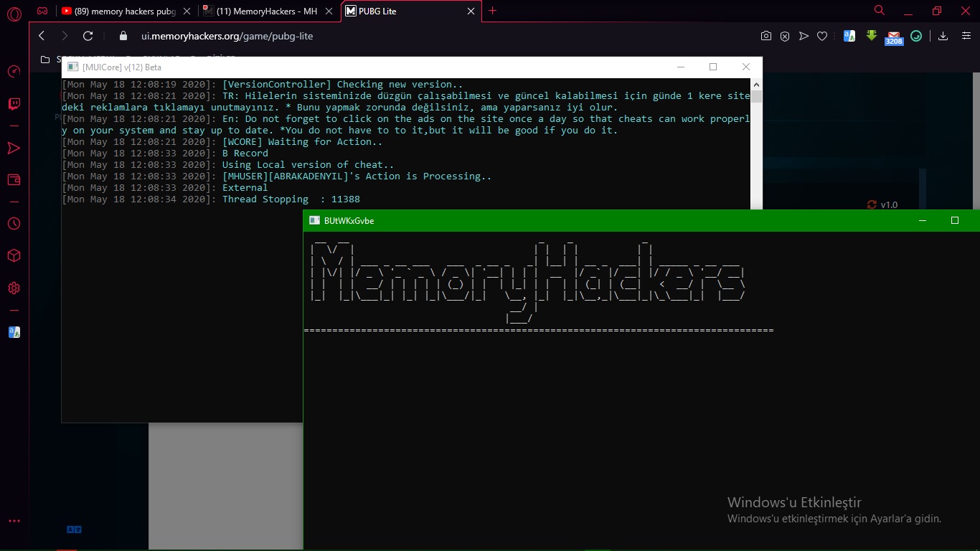Open the GX Corner gamepad icon
Screen dimensions: 980x551
tap(43, 11)
